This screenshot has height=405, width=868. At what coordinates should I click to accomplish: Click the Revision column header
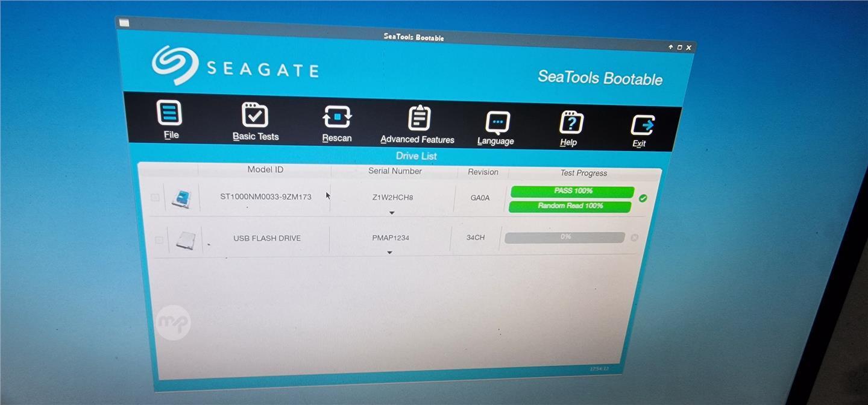tap(483, 172)
